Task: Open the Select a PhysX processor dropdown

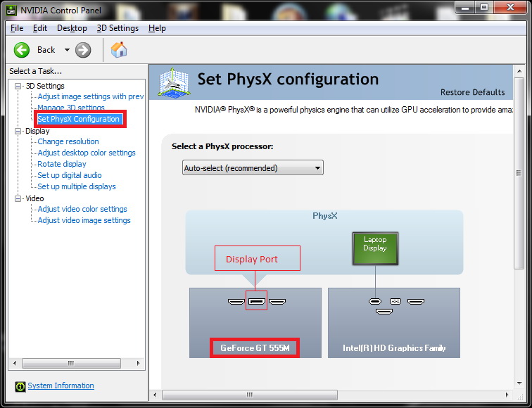Action: pos(253,168)
